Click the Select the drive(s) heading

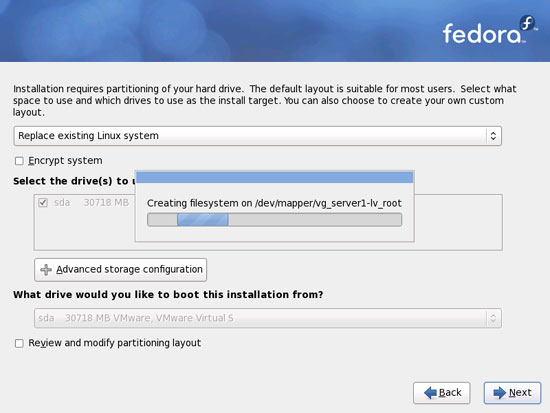click(74, 181)
